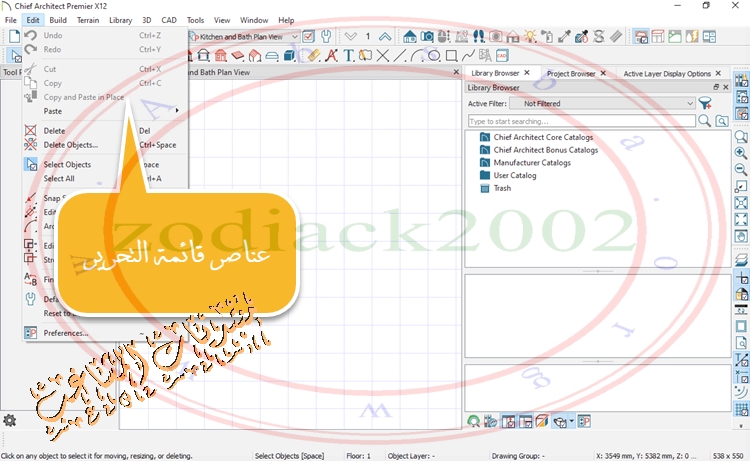The image size is (750, 461).
Task: Select User Catalog folder
Action: (x=515, y=175)
